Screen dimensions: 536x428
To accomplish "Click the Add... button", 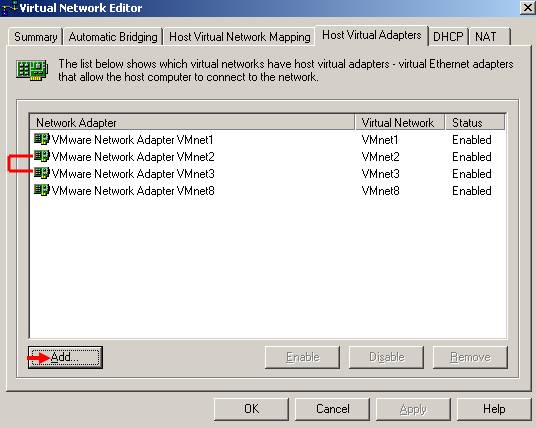I will (65, 357).
